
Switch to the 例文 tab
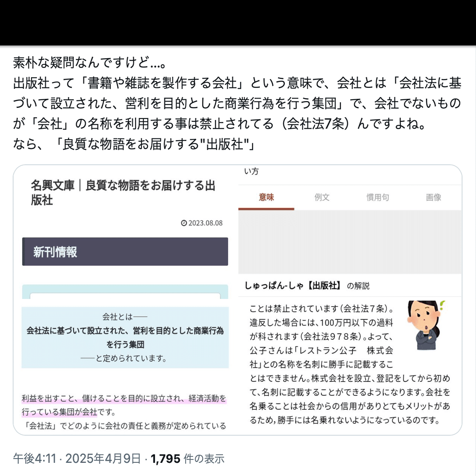(322, 197)
